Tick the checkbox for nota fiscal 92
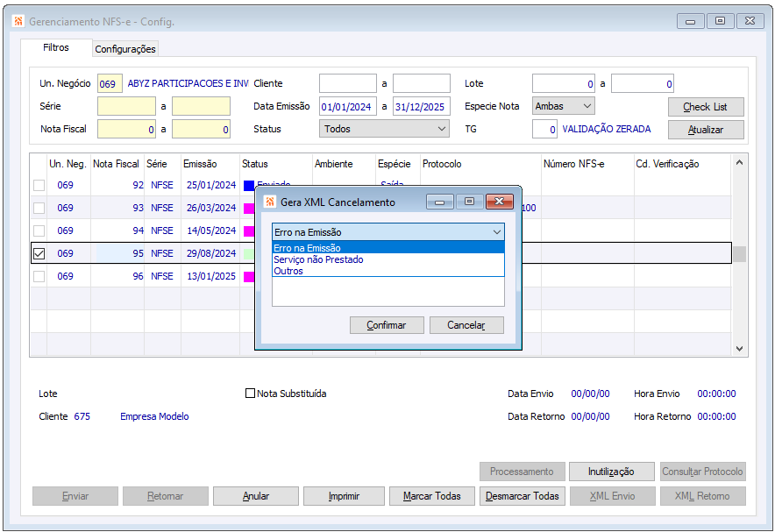775x532 pixels. 39,185
